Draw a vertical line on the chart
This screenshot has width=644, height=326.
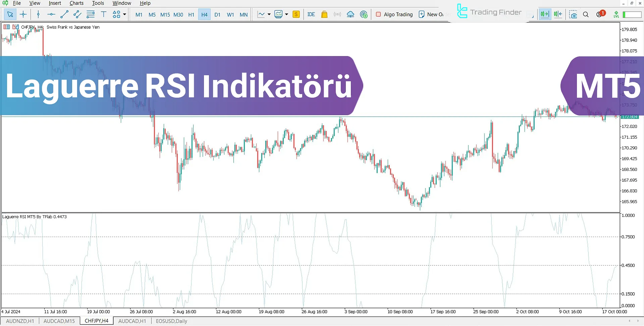[38, 14]
